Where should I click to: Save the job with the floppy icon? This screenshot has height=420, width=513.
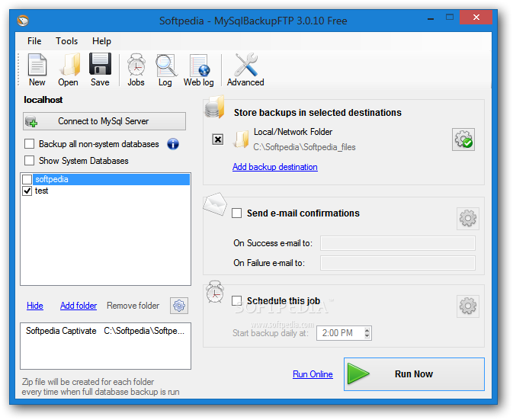coord(100,69)
